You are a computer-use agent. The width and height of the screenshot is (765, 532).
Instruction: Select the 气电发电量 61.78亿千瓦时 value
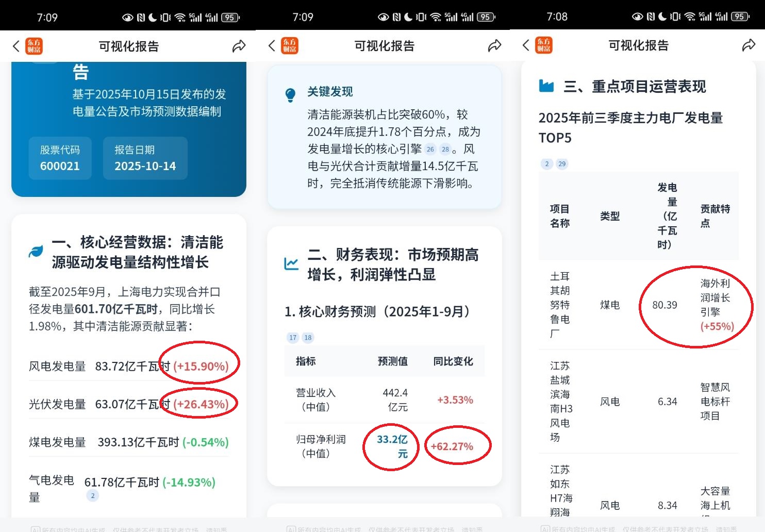coord(122,483)
